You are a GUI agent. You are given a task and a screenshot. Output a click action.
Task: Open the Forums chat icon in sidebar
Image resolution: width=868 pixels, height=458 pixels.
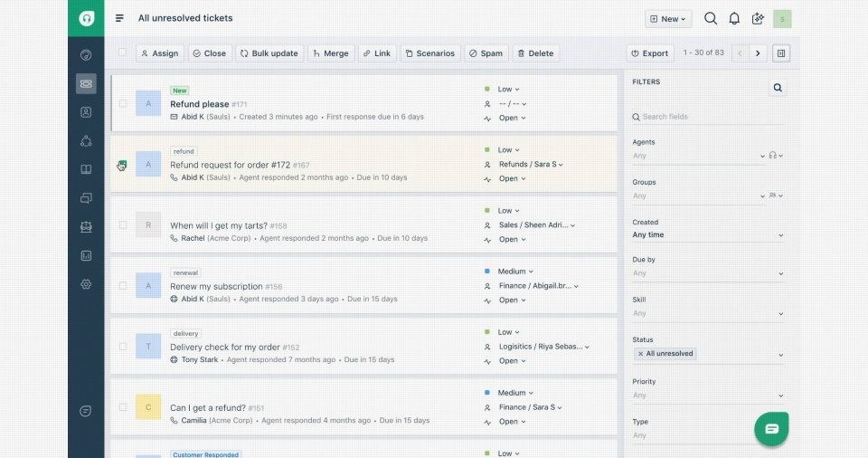point(86,198)
